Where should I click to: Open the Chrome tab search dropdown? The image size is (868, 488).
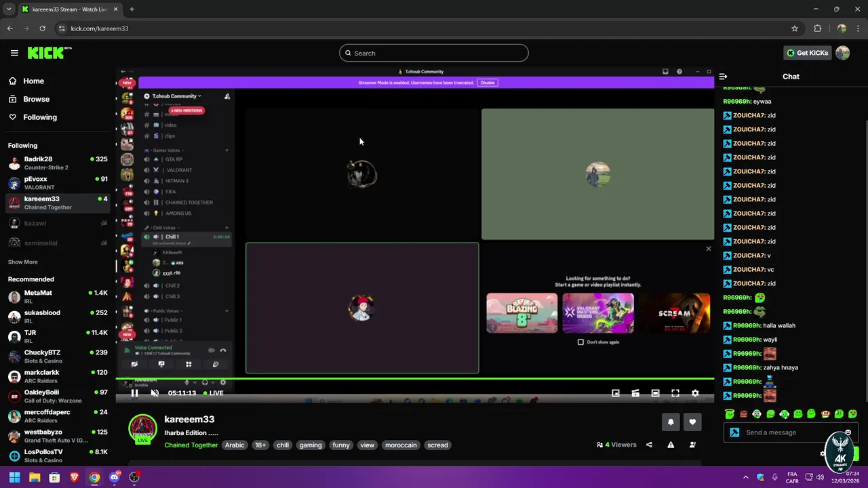pos(9,9)
